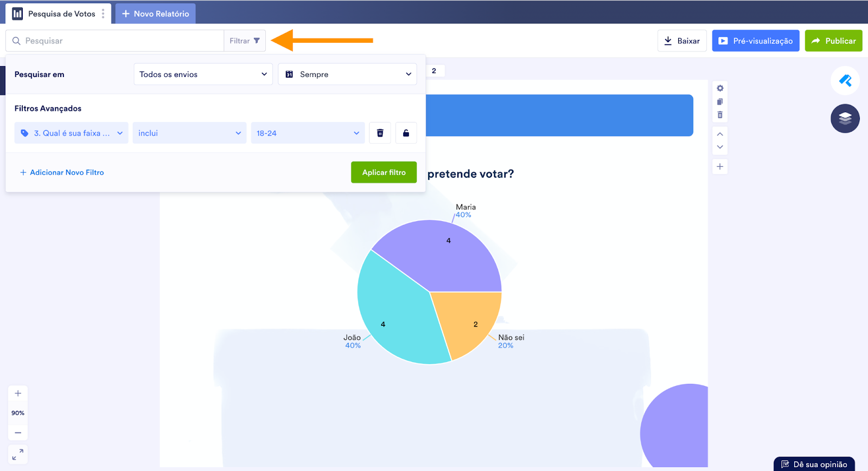Click the Não sei chart label
Screen dimensions: 868x471
click(x=511, y=337)
